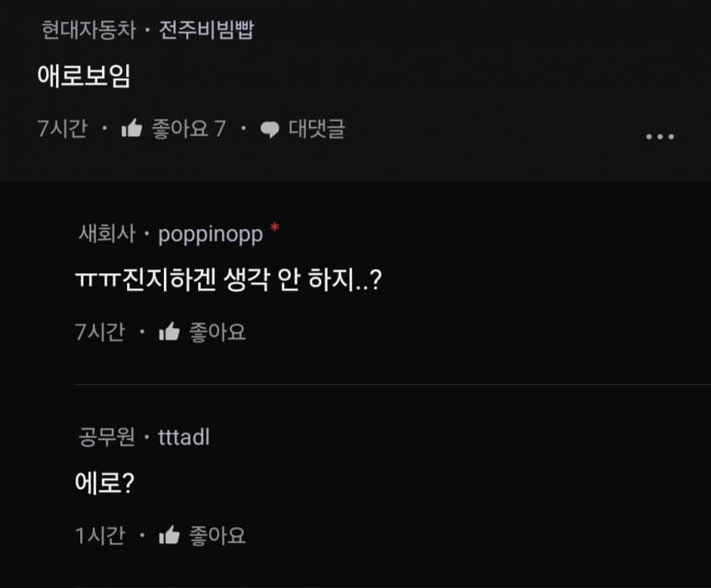This screenshot has width=711, height=588.
Task: Tap the thumbs-up icon on 전주비빔빱's comment
Action: [132, 128]
